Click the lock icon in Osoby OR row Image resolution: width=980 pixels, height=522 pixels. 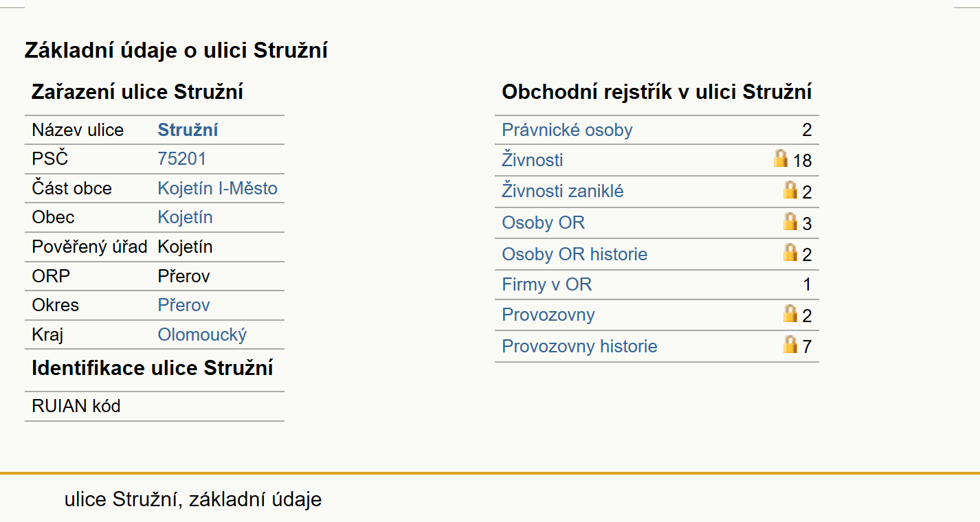tap(790, 221)
